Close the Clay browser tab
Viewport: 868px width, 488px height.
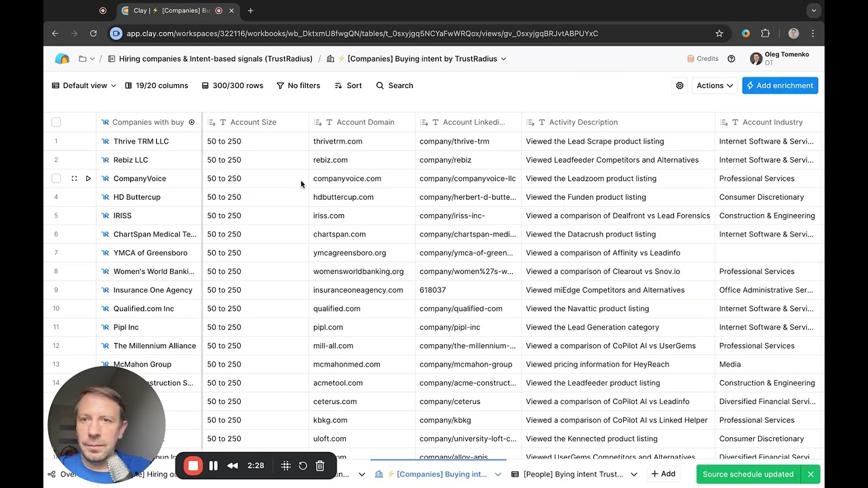pos(231,10)
